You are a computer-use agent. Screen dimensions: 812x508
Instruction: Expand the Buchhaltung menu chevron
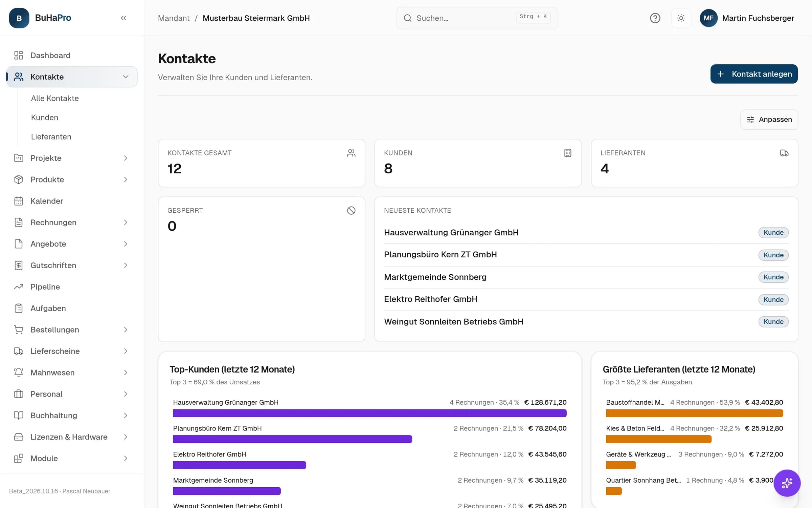click(x=126, y=416)
